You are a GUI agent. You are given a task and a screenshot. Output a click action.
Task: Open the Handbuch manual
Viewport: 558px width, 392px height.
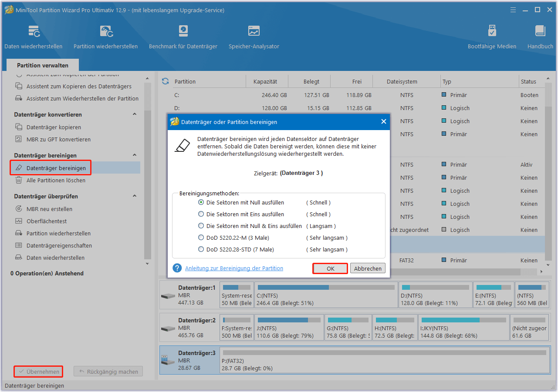pos(540,37)
